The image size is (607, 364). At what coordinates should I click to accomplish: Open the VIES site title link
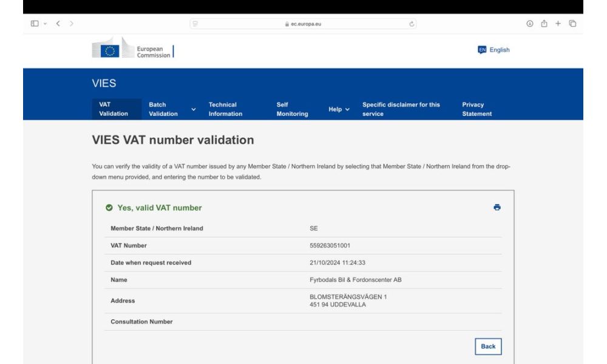(104, 83)
